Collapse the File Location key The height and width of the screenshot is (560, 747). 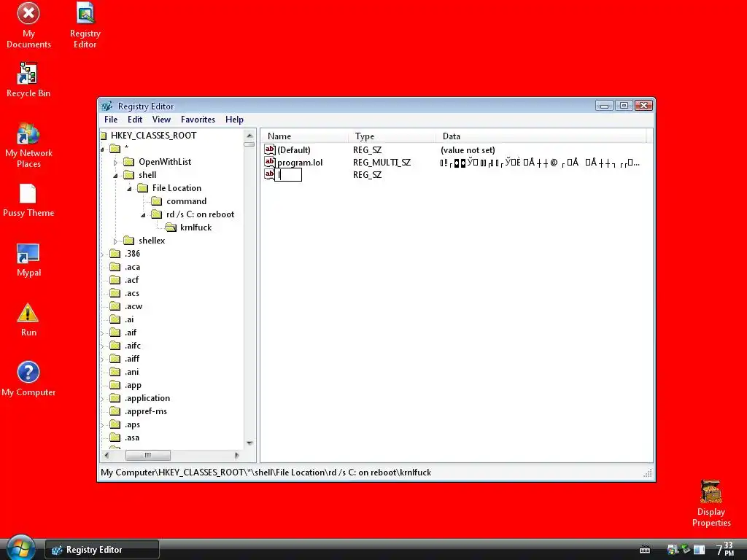coord(129,189)
